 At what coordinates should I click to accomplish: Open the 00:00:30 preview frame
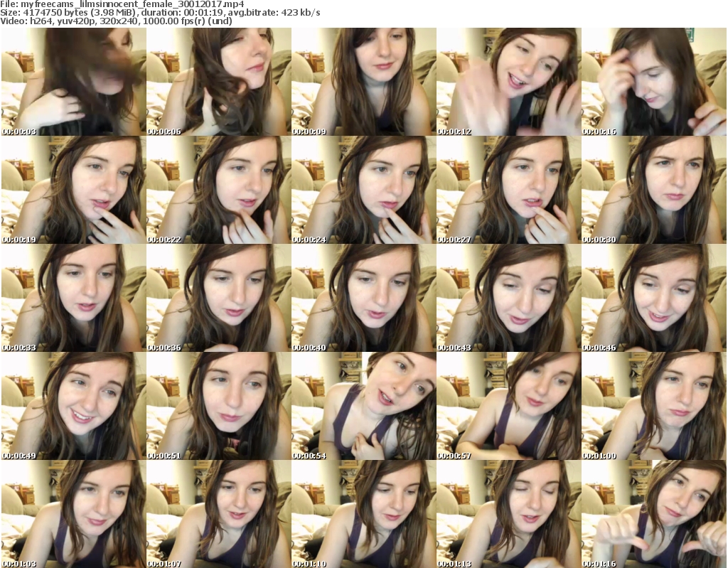pyautogui.click(x=654, y=190)
